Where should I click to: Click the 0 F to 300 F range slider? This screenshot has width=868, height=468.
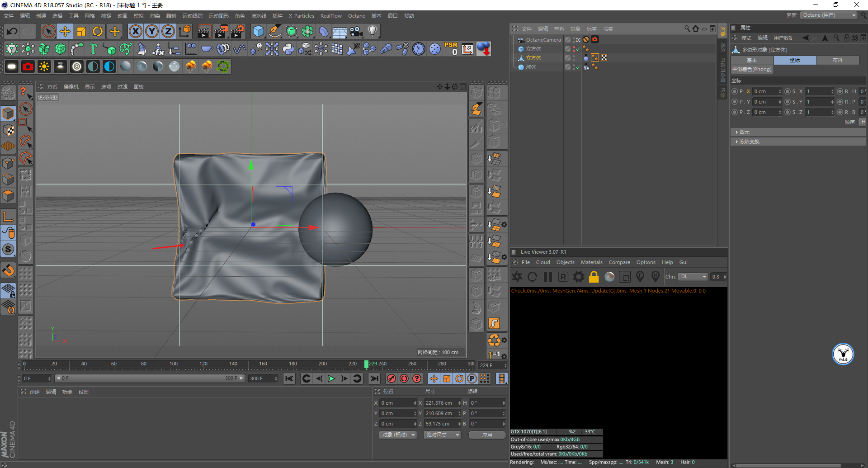pyautogui.click(x=150, y=378)
